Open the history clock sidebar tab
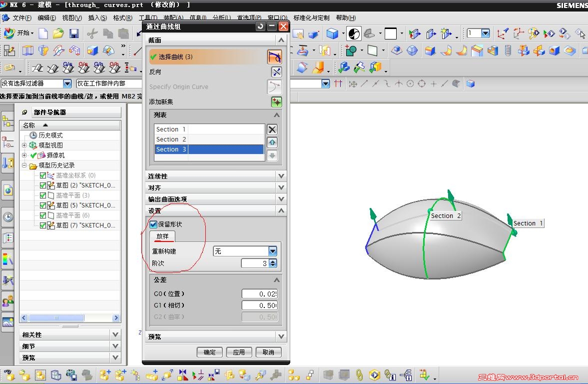 click(x=8, y=217)
